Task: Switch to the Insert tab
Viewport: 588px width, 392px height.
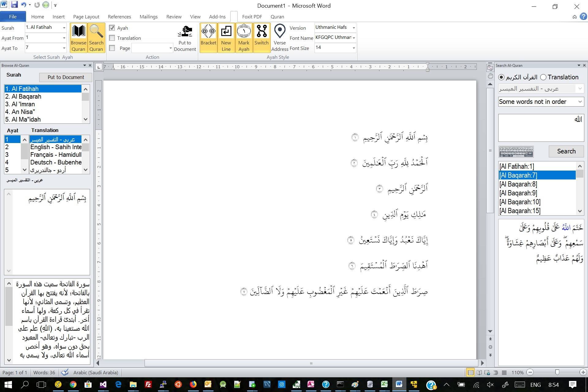Action: pyautogui.click(x=58, y=17)
